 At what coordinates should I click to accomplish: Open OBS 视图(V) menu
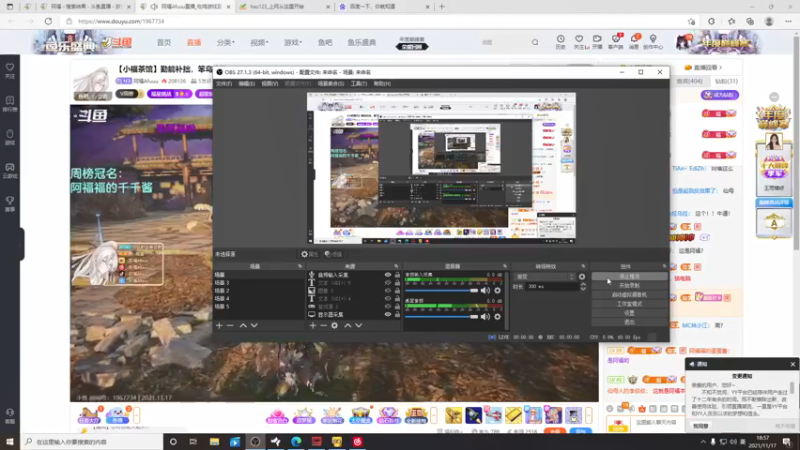pos(269,84)
